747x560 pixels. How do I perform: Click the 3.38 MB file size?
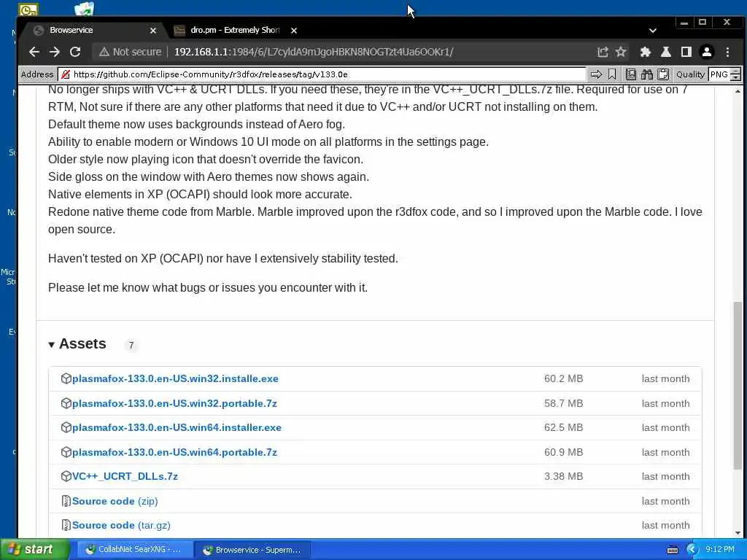[x=564, y=476]
